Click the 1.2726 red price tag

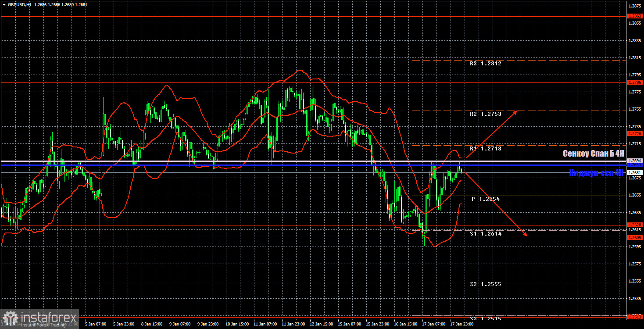click(635, 133)
